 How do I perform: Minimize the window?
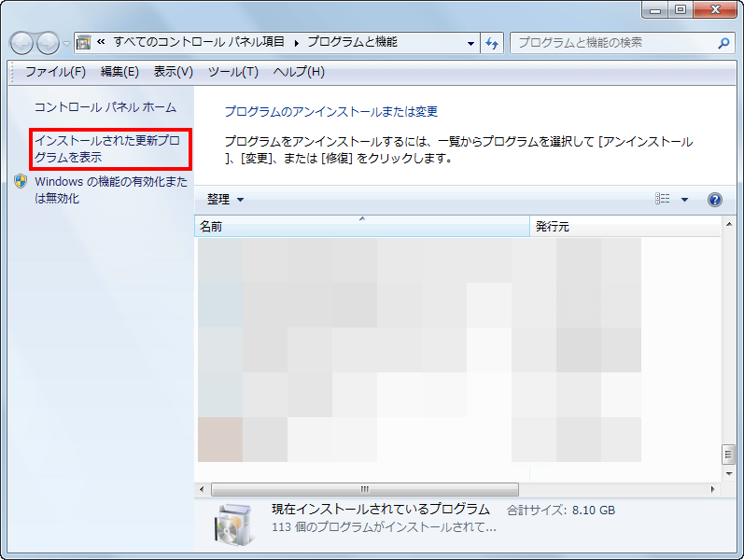(655, 10)
